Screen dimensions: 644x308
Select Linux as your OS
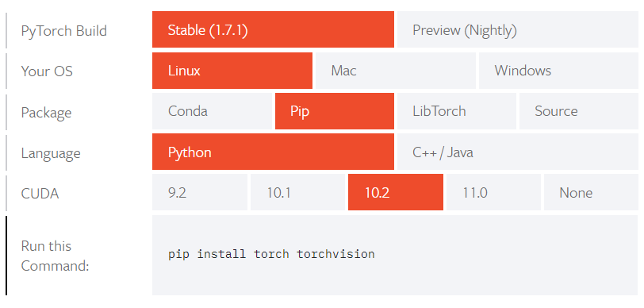[232, 71]
